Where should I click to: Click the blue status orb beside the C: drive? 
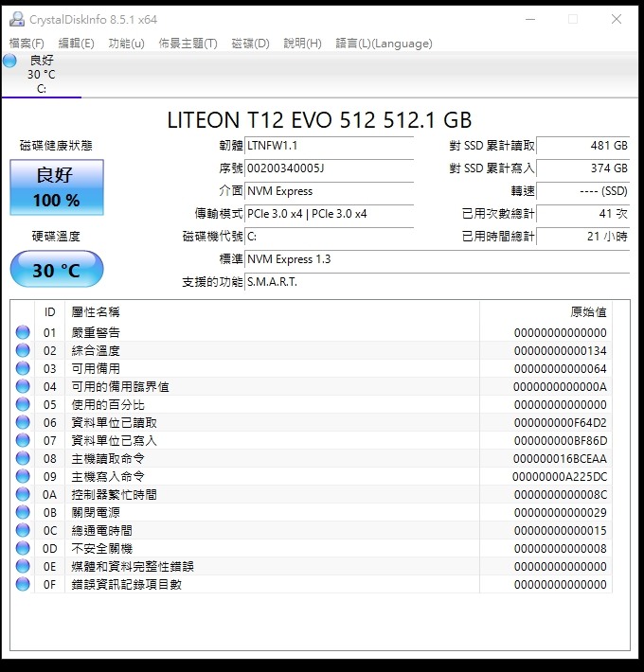(x=9, y=61)
